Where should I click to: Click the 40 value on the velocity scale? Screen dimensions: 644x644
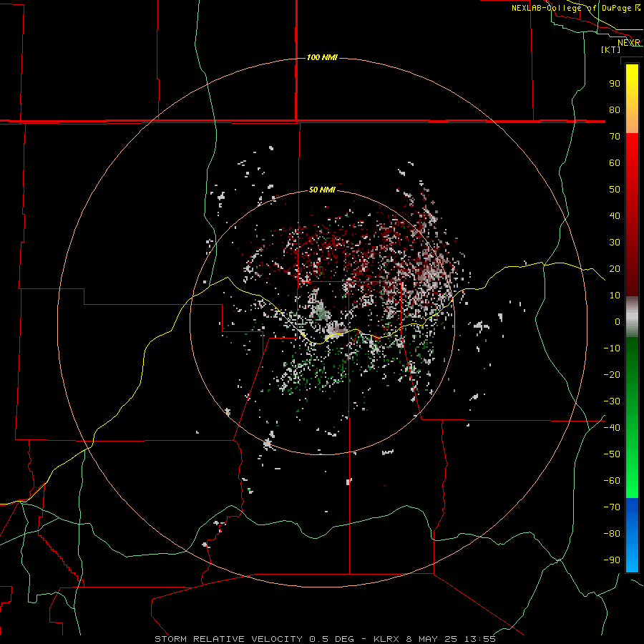point(615,216)
